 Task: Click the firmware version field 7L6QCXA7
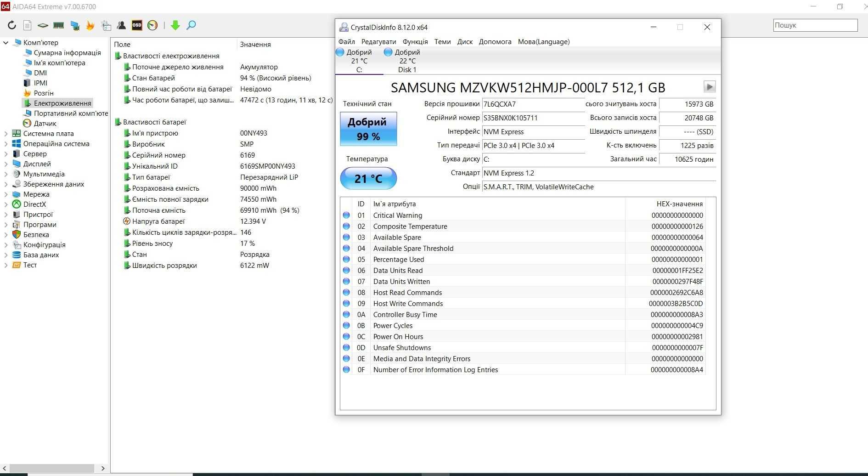(x=533, y=104)
